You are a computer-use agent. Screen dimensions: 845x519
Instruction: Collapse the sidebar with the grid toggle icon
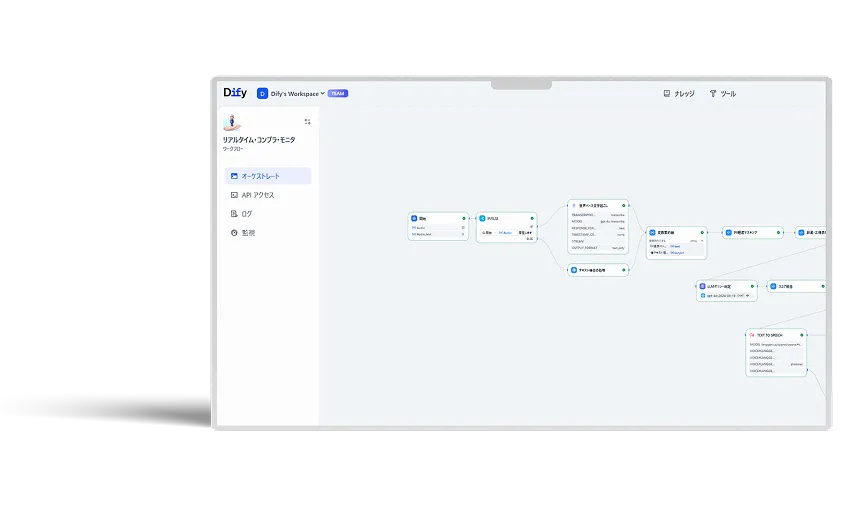coord(307,121)
